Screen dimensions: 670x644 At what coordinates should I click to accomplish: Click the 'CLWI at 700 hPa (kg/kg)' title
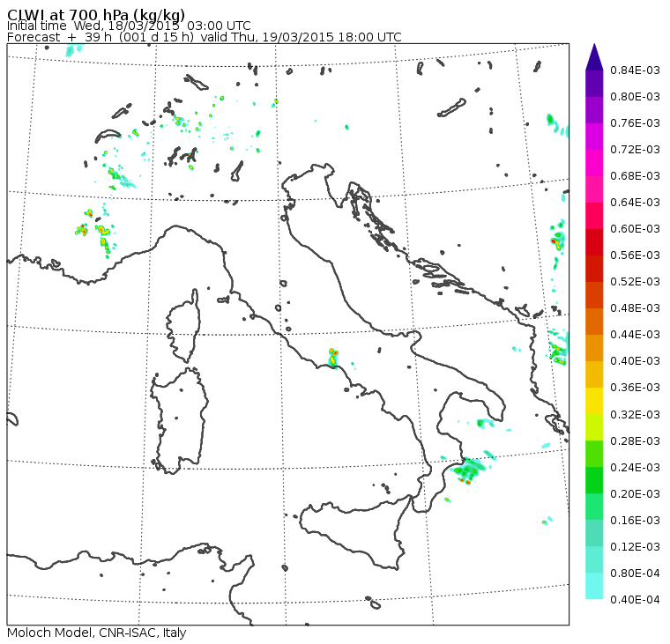pyautogui.click(x=96, y=15)
